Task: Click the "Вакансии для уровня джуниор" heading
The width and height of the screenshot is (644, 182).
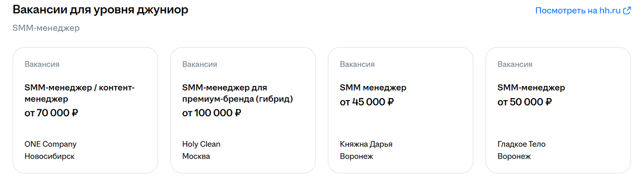Action: tap(101, 10)
